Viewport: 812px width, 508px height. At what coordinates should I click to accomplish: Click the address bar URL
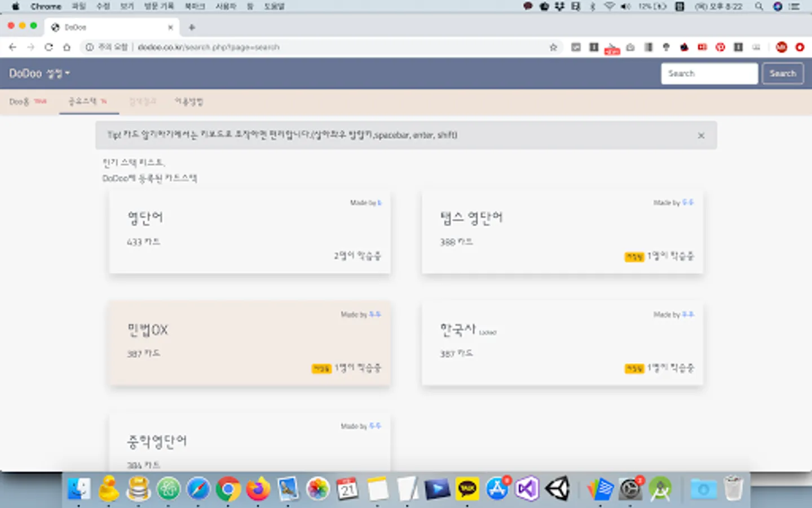[x=209, y=47]
